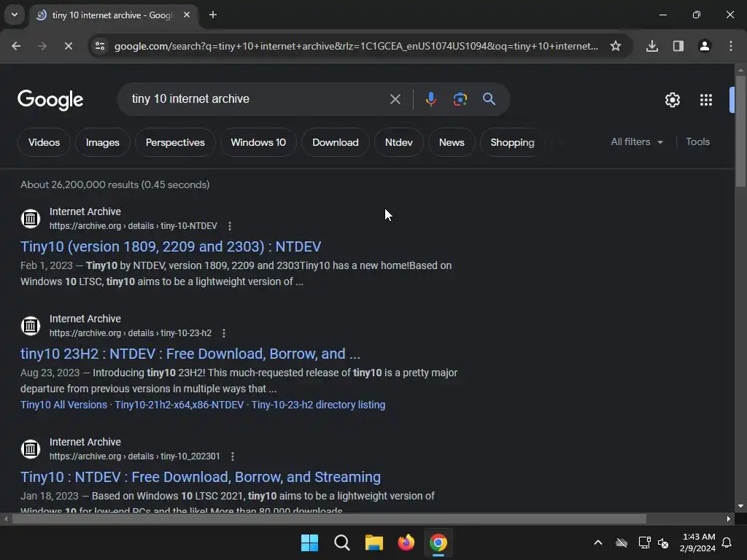Click the archive.org details tiny-10-NTDEV URL
Screen dimensions: 747x560
pos(133,226)
